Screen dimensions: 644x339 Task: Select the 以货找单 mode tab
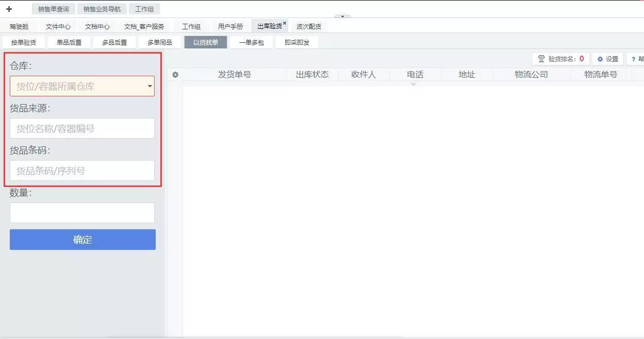206,42
